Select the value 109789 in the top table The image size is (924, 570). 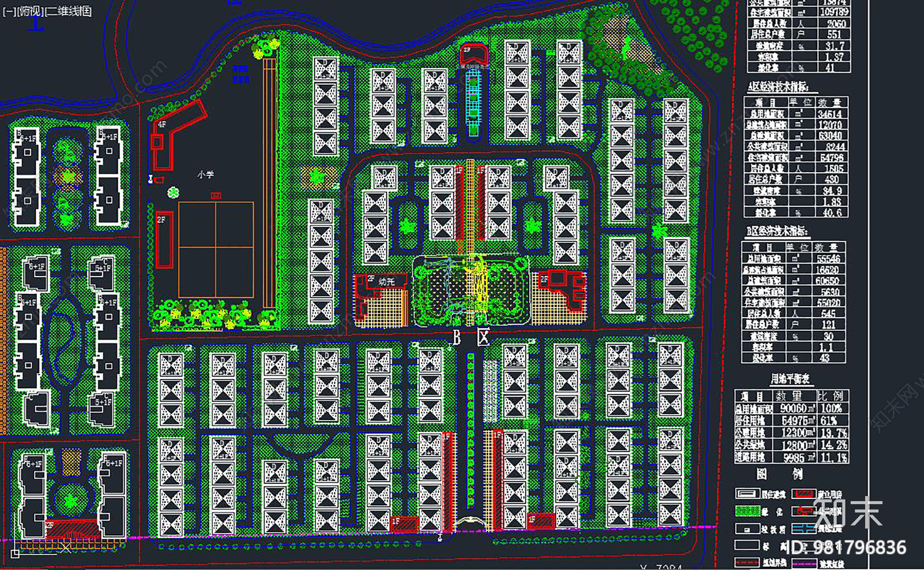pos(834,12)
